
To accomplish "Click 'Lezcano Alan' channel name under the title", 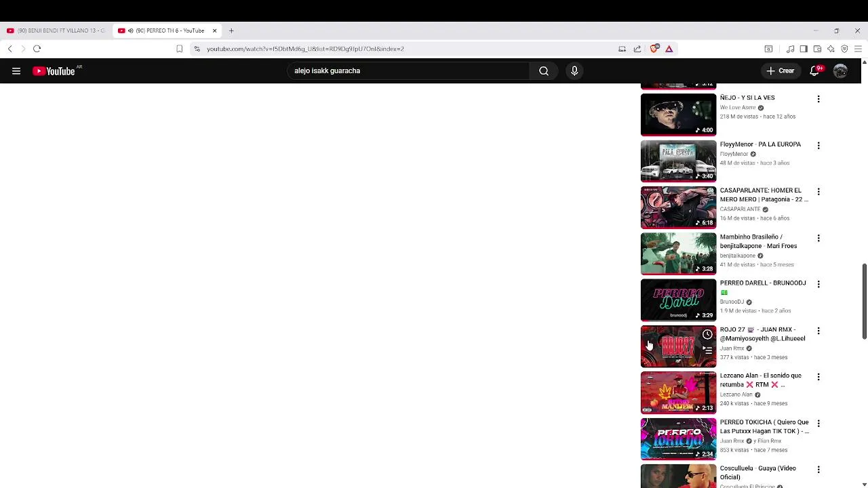I will pyautogui.click(x=736, y=395).
